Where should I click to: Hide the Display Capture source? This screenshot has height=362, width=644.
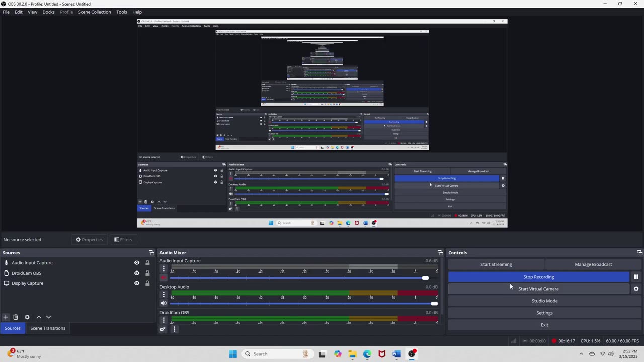coord(136,283)
